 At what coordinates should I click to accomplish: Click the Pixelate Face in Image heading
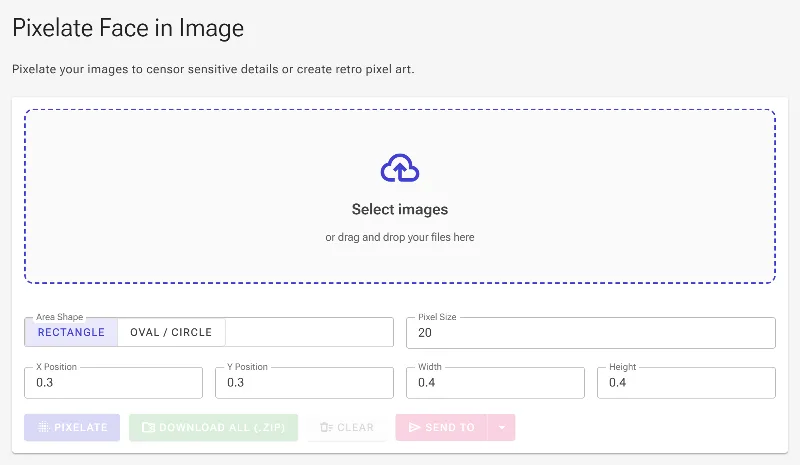(128, 28)
